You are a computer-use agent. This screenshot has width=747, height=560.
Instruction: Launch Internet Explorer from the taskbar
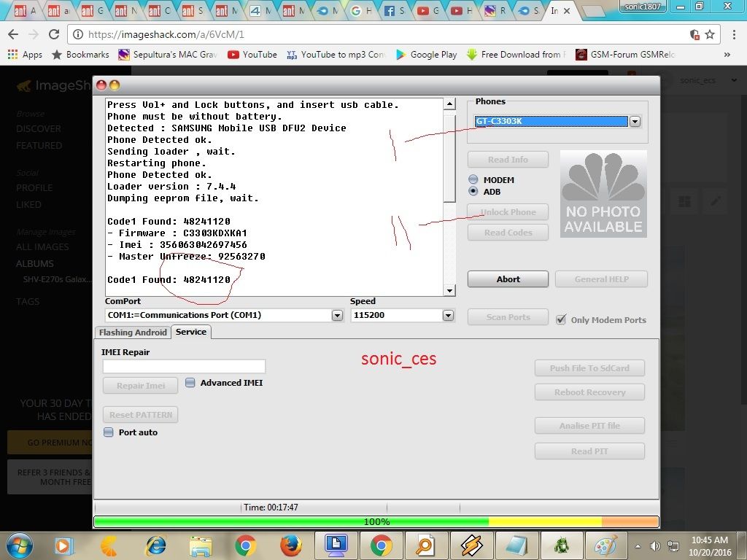(x=155, y=545)
